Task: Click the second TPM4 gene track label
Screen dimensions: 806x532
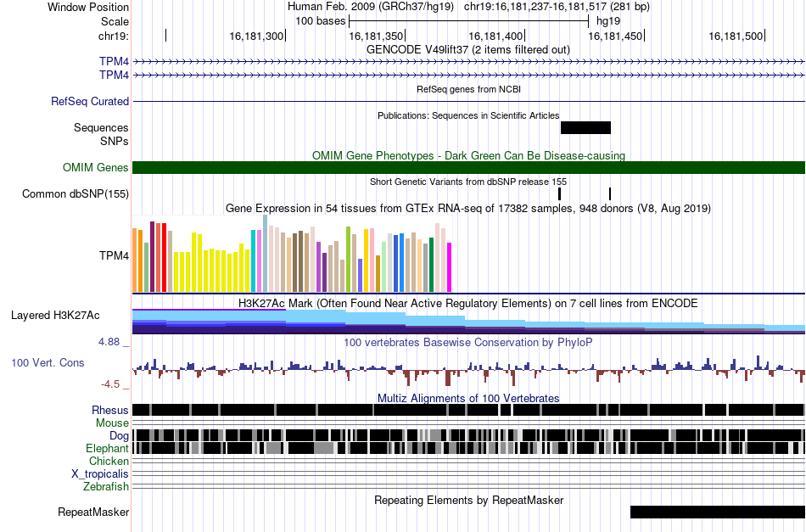Action: point(115,75)
